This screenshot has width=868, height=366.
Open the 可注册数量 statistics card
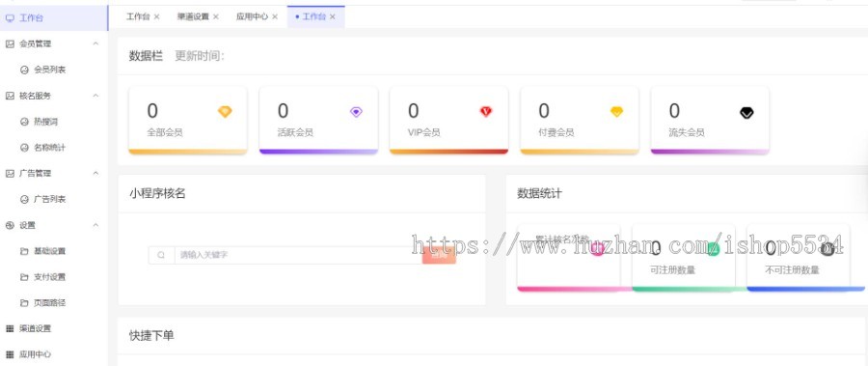point(684,258)
